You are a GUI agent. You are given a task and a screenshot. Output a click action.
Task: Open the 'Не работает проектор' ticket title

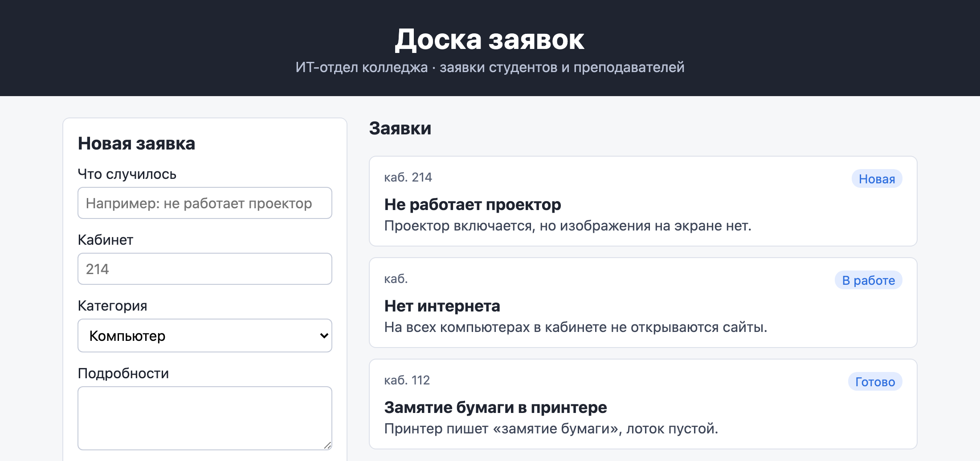pyautogui.click(x=473, y=205)
